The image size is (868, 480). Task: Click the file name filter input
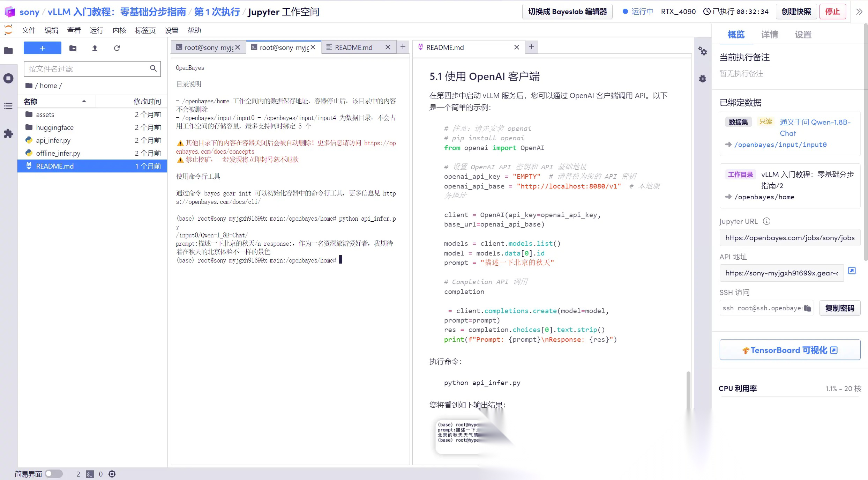pyautogui.click(x=87, y=69)
